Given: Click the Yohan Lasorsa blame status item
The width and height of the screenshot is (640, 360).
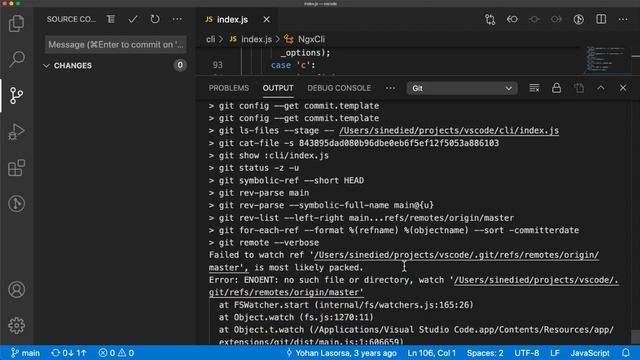Looking at the screenshot, I should (x=341, y=353).
